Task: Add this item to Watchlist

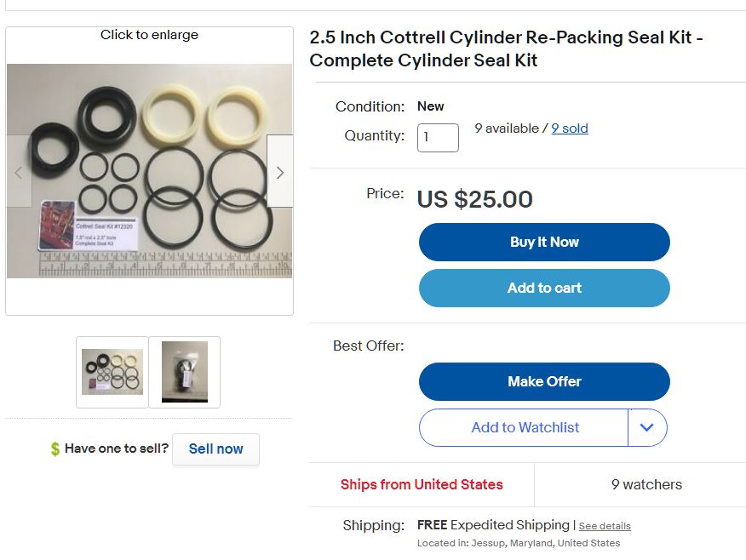Action: tap(525, 428)
